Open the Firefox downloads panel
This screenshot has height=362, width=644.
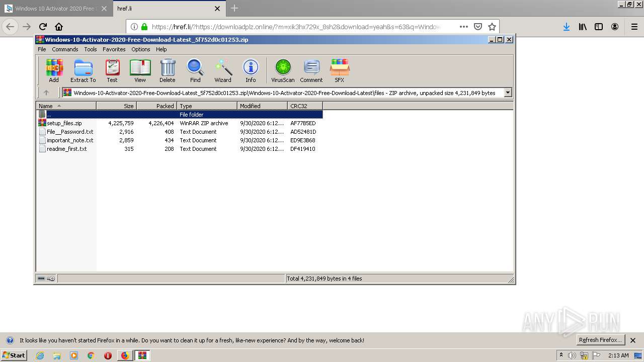pyautogui.click(x=567, y=27)
